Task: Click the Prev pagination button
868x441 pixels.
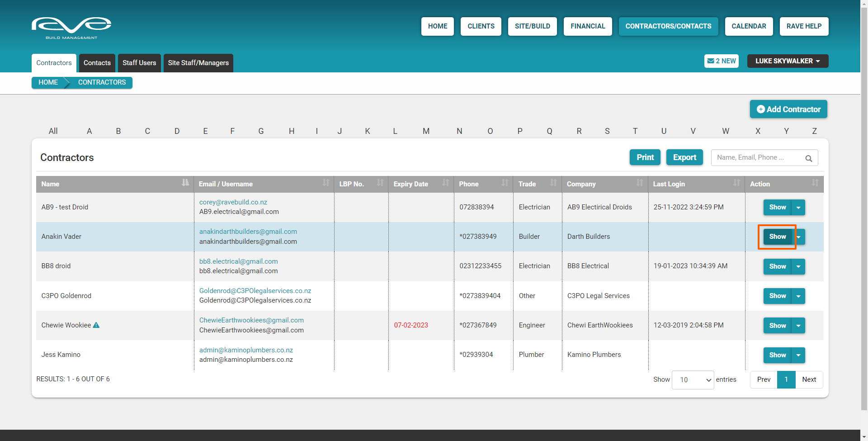Action: coord(764,379)
